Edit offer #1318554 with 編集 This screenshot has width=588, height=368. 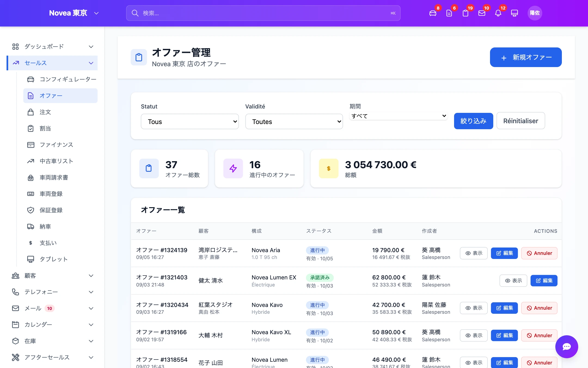pos(504,363)
